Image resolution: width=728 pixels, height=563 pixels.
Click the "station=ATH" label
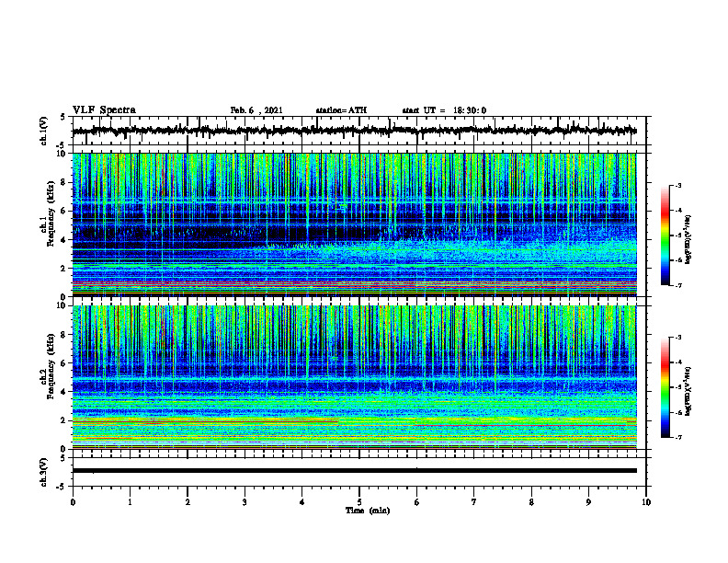point(341,110)
